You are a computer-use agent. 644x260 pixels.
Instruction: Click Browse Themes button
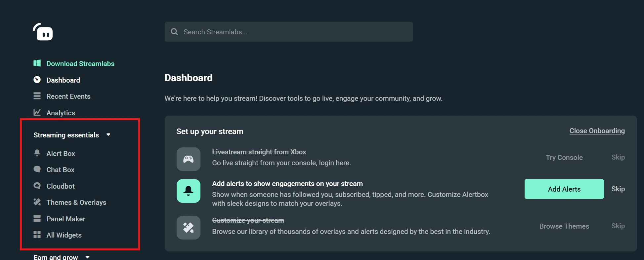[x=564, y=226]
